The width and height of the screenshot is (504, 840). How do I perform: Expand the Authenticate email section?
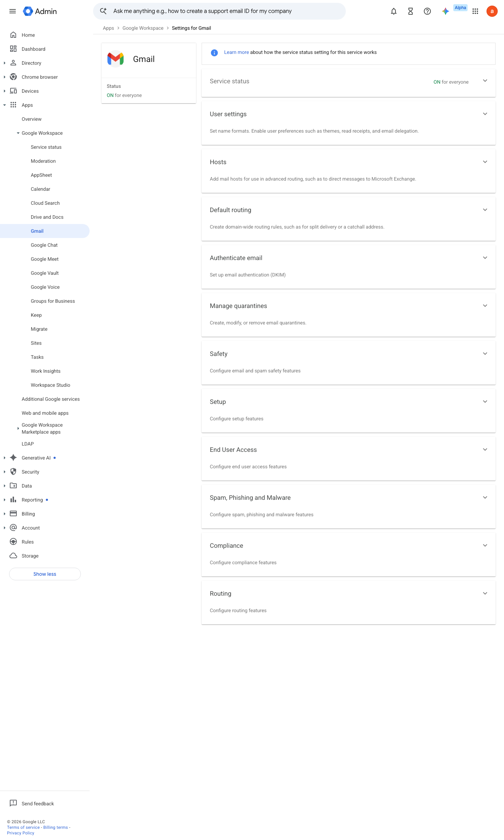485,258
